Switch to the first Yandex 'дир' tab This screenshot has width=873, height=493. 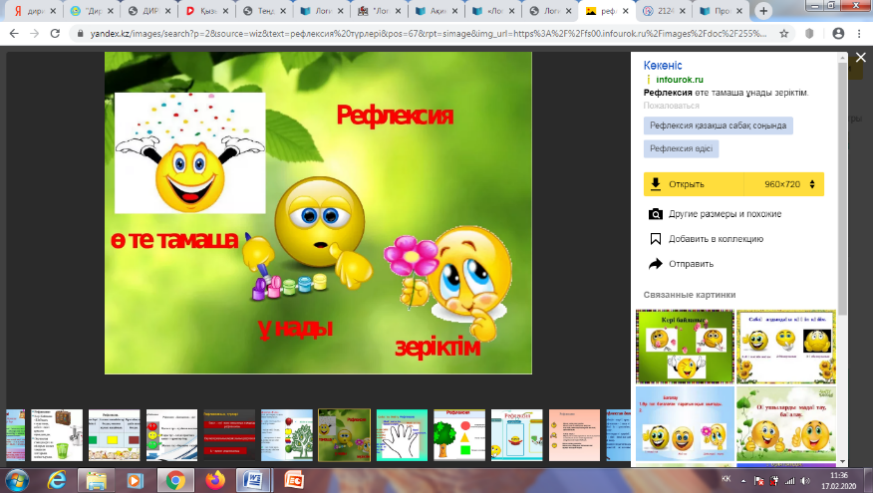point(35,11)
